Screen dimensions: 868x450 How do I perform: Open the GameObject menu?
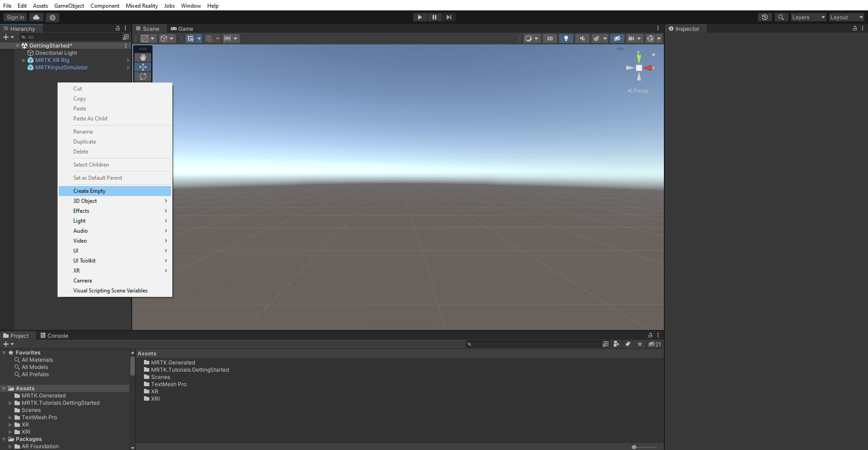click(x=69, y=6)
